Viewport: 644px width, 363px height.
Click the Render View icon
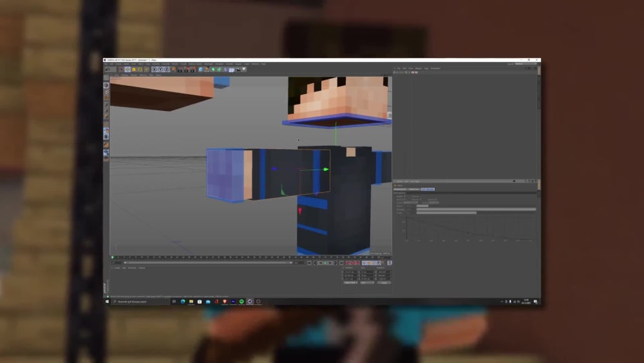click(x=180, y=70)
